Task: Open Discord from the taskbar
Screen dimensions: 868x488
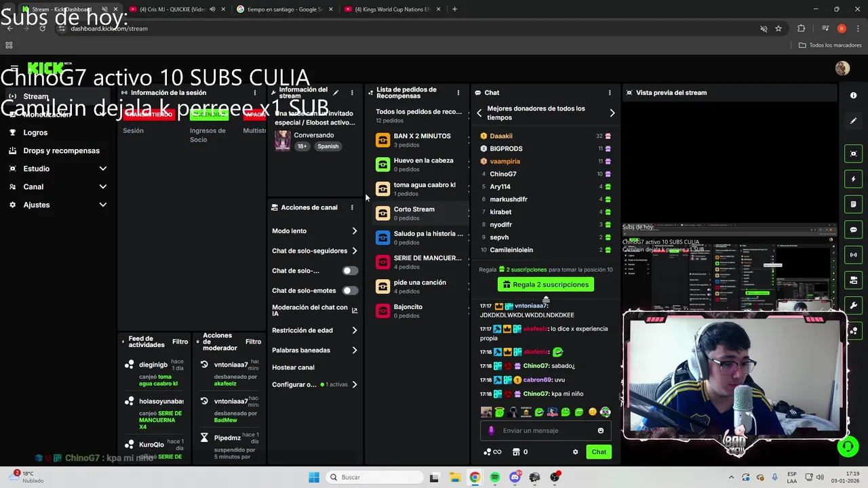Action: [515, 477]
